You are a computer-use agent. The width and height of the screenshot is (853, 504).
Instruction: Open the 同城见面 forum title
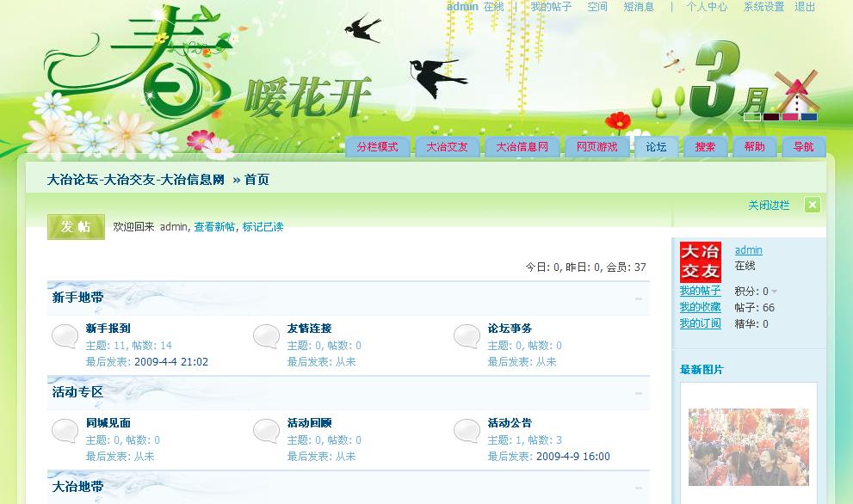[x=108, y=423]
